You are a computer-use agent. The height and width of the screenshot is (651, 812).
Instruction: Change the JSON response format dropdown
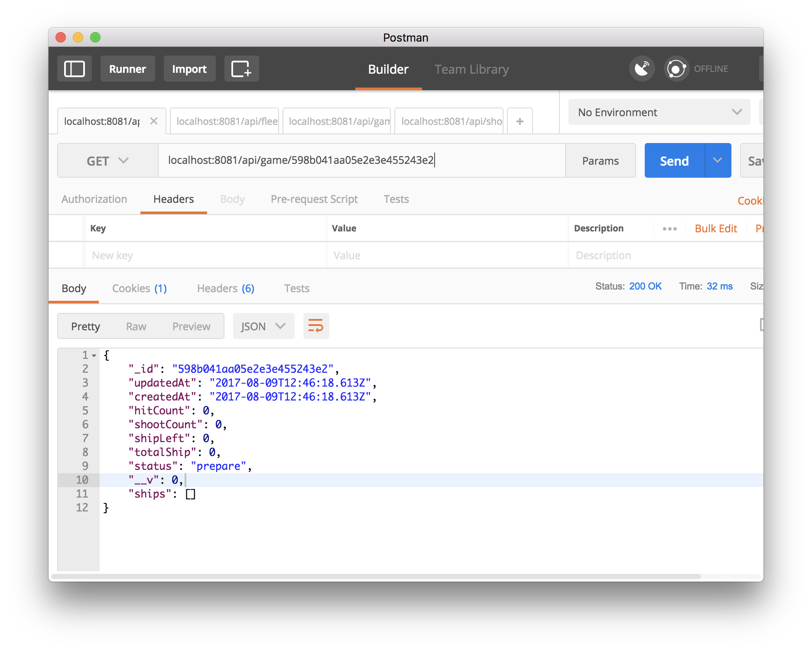pyautogui.click(x=263, y=326)
